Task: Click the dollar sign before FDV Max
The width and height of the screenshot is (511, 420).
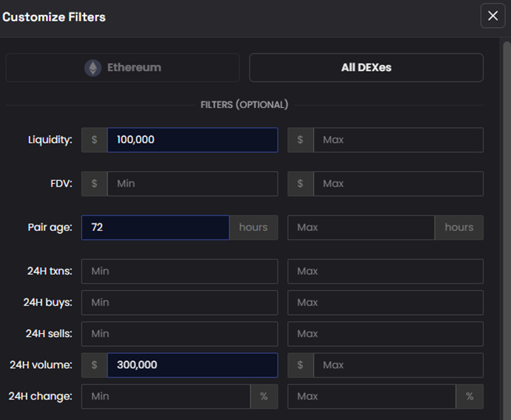Action: pyautogui.click(x=300, y=184)
